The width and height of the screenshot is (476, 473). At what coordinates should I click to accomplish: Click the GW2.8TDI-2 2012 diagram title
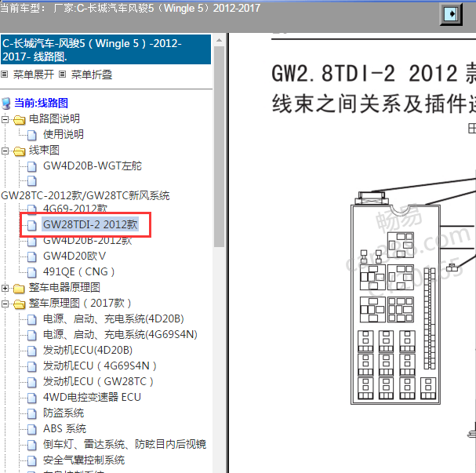point(374,74)
